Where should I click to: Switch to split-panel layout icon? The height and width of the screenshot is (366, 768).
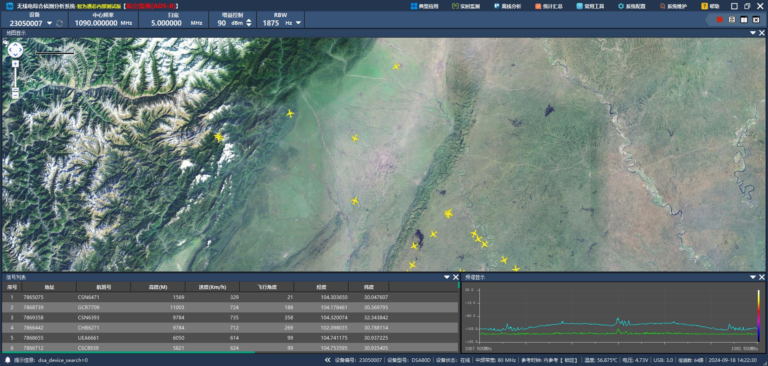point(744,20)
